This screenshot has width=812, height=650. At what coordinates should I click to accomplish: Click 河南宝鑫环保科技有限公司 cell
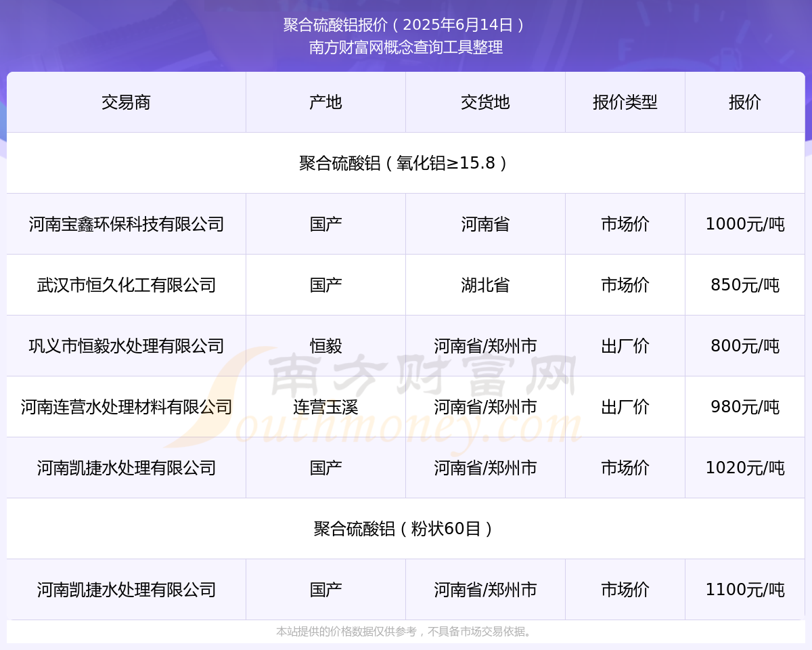coord(126,224)
